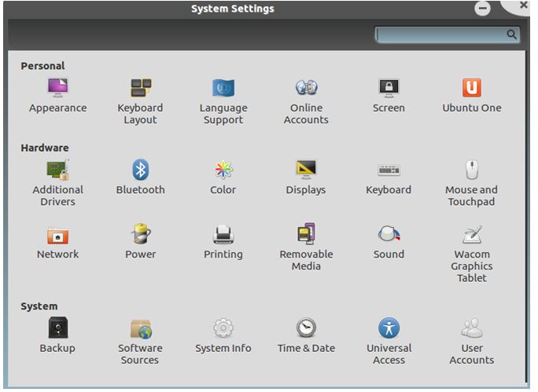The image size is (538, 392).
Task: Open Universal Access settings
Action: [x=389, y=328]
